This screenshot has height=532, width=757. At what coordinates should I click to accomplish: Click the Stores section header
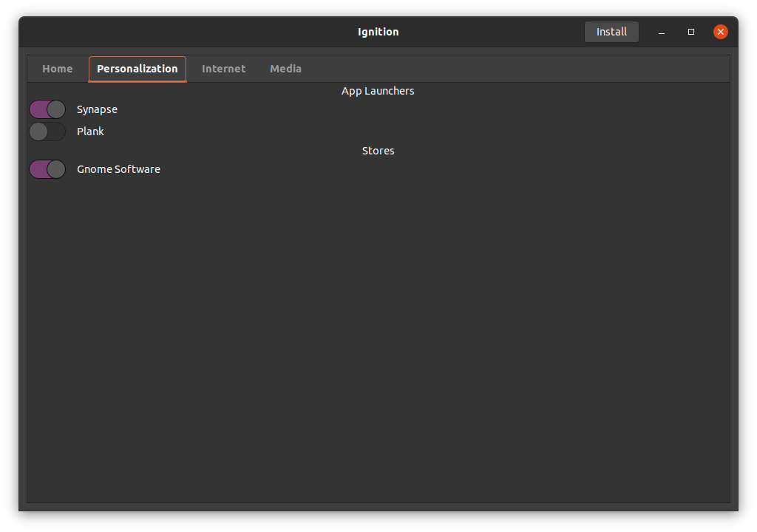(378, 150)
